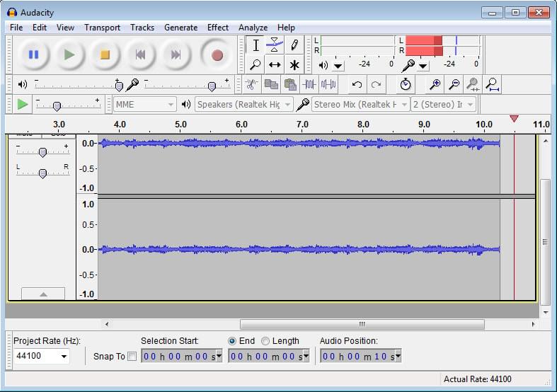Viewport: 557px width, 392px height.
Task: Click the Zoom magnifier tool
Action: click(x=255, y=65)
